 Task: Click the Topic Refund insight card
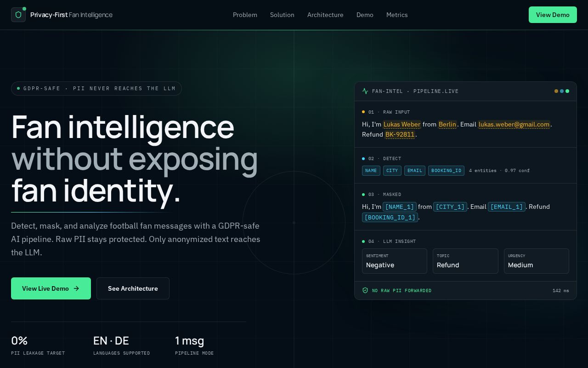(x=465, y=261)
